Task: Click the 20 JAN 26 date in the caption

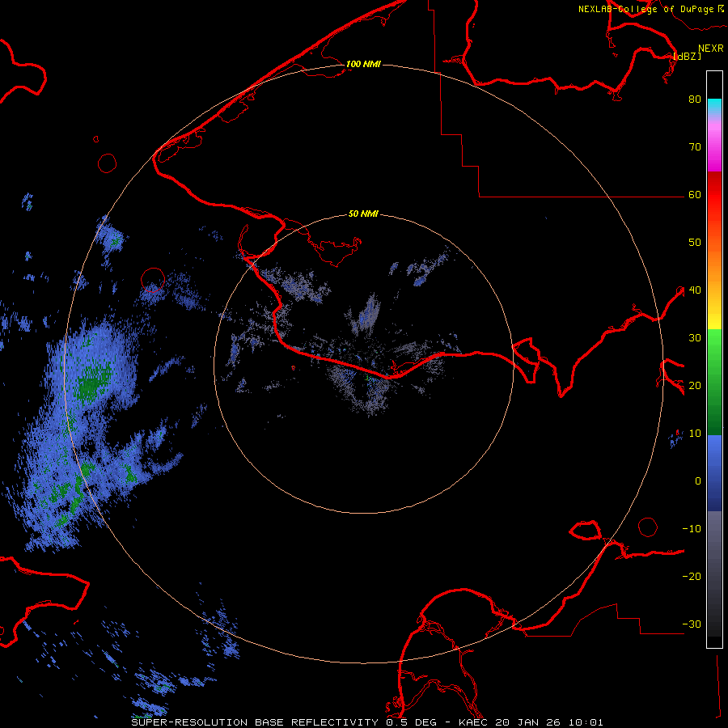Action: point(528,722)
